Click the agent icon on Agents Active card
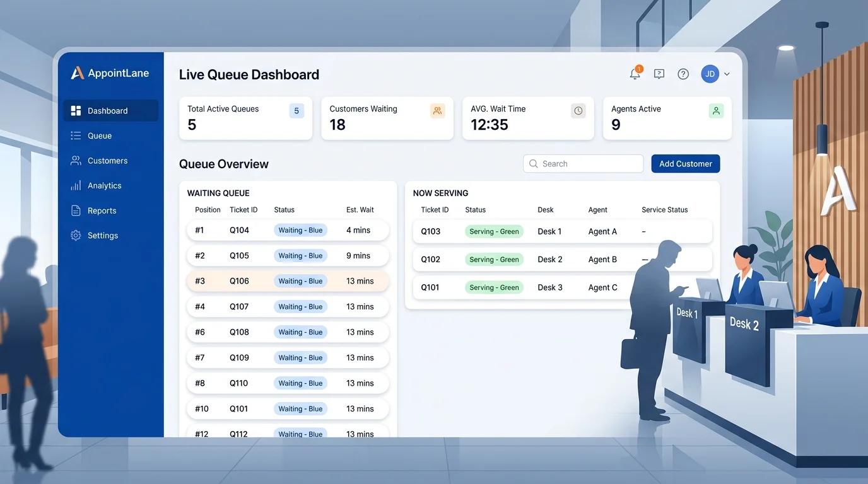The width and height of the screenshot is (868, 484). point(716,111)
